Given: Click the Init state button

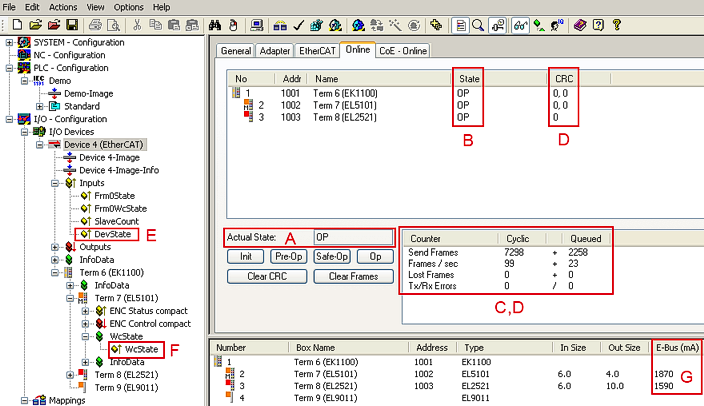Looking at the screenshot, I should (246, 256).
